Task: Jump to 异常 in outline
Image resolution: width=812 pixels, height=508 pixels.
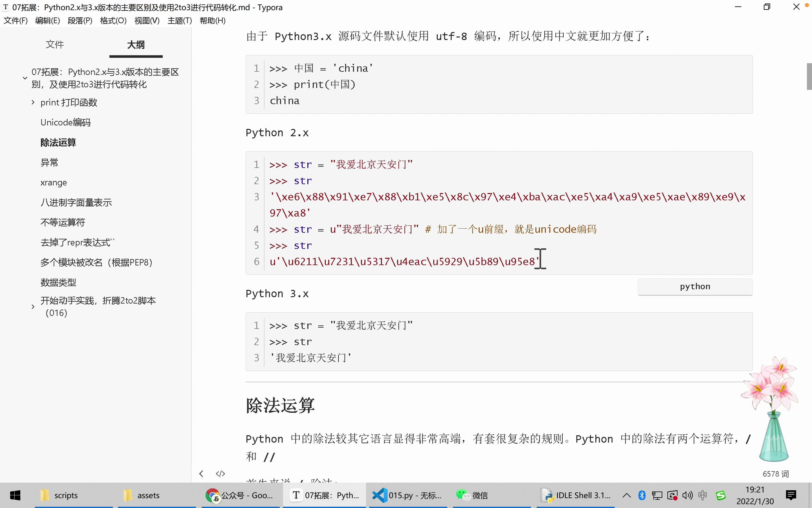Action: pyautogui.click(x=49, y=163)
